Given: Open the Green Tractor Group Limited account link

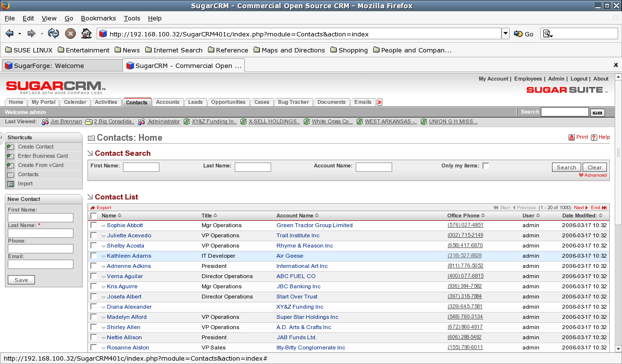Looking at the screenshot, I should (x=314, y=225).
